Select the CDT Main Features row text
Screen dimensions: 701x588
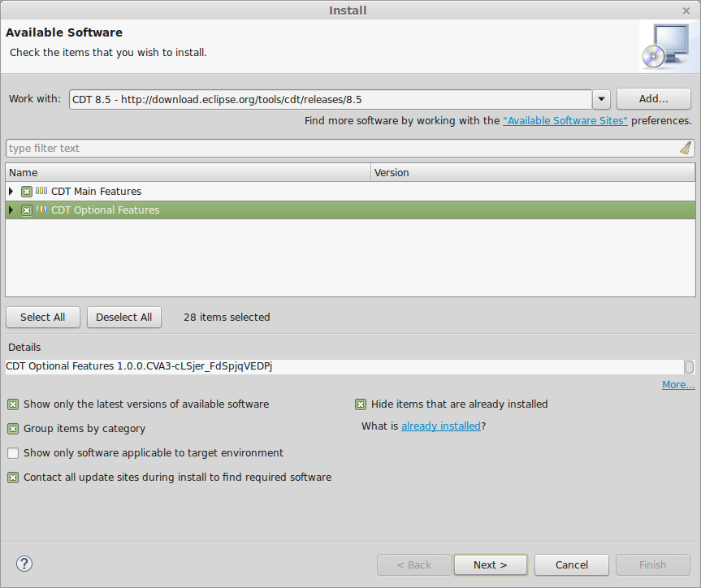pyautogui.click(x=96, y=192)
